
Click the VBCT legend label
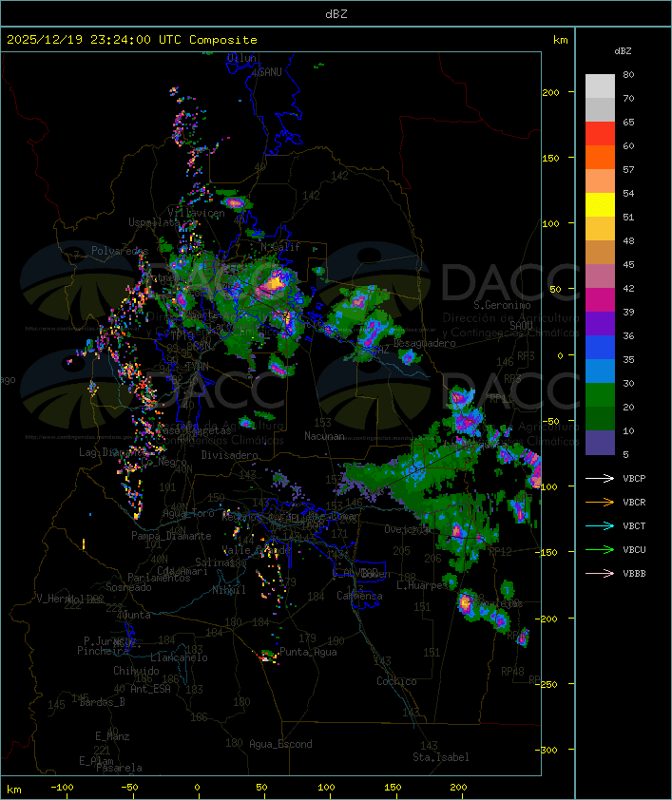[x=634, y=525]
